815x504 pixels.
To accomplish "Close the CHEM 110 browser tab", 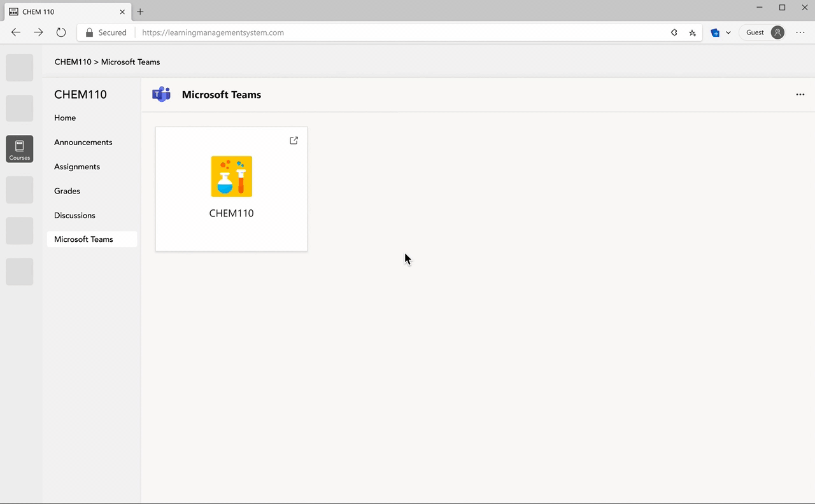I will [123, 11].
